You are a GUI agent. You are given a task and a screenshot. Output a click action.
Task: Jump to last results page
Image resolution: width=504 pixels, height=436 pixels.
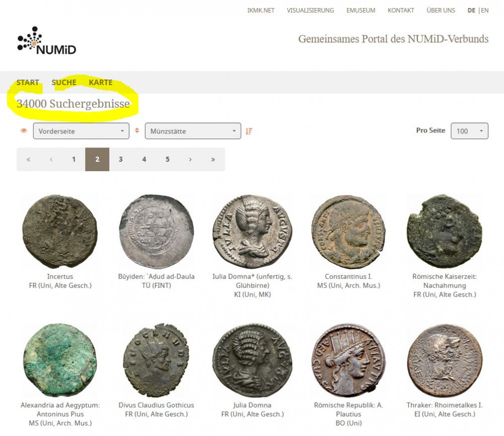213,160
